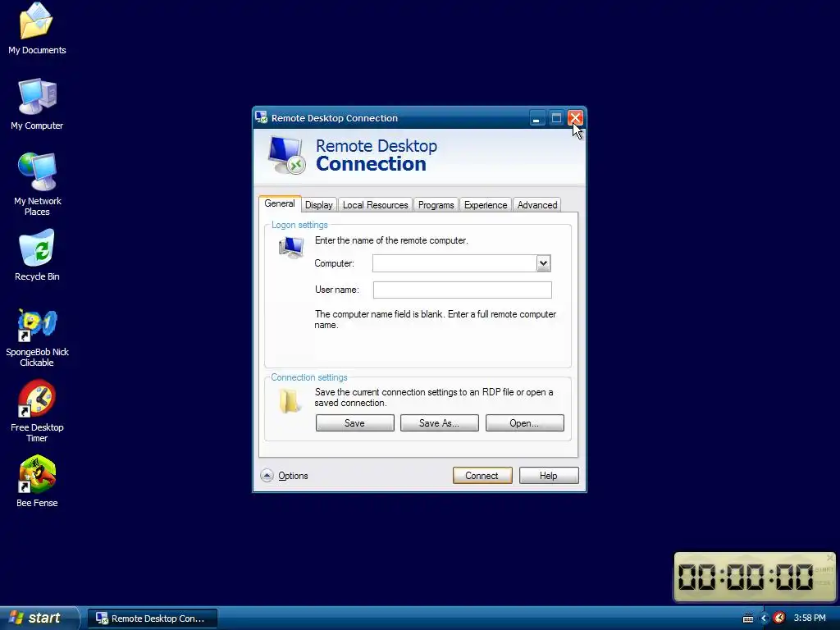Image resolution: width=840 pixels, height=630 pixels.
Task: Click the system clock showing 3:58 PM
Action: [810, 618]
